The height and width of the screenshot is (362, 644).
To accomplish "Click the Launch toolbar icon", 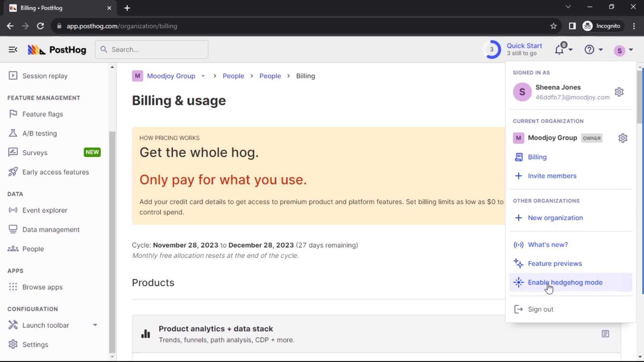I will click(13, 325).
